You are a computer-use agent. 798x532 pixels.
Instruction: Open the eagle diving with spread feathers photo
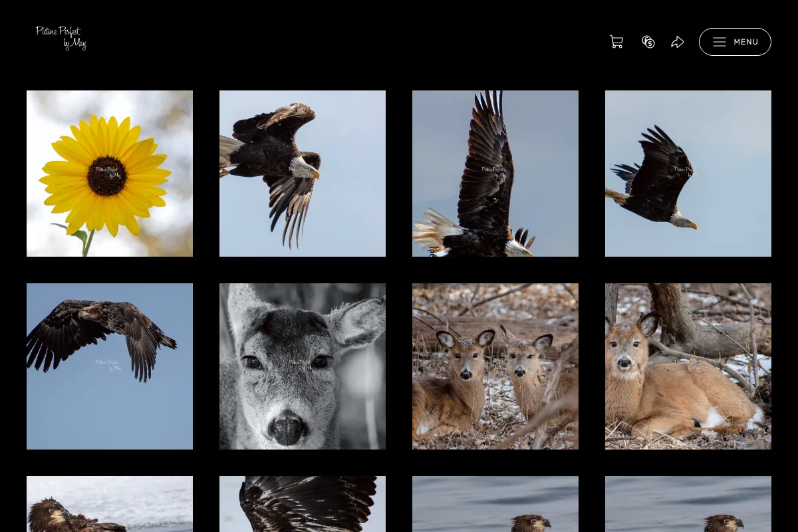[303, 174]
